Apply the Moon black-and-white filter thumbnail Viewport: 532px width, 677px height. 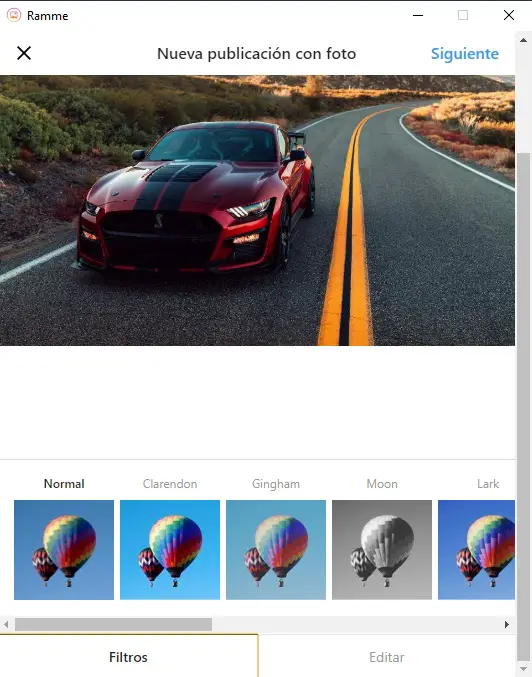pos(382,550)
